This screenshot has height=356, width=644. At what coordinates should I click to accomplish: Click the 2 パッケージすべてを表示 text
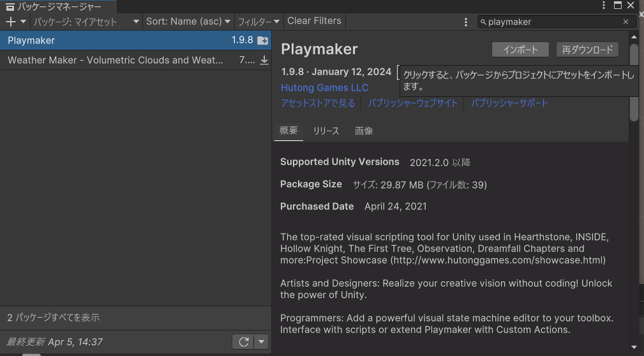tap(54, 318)
